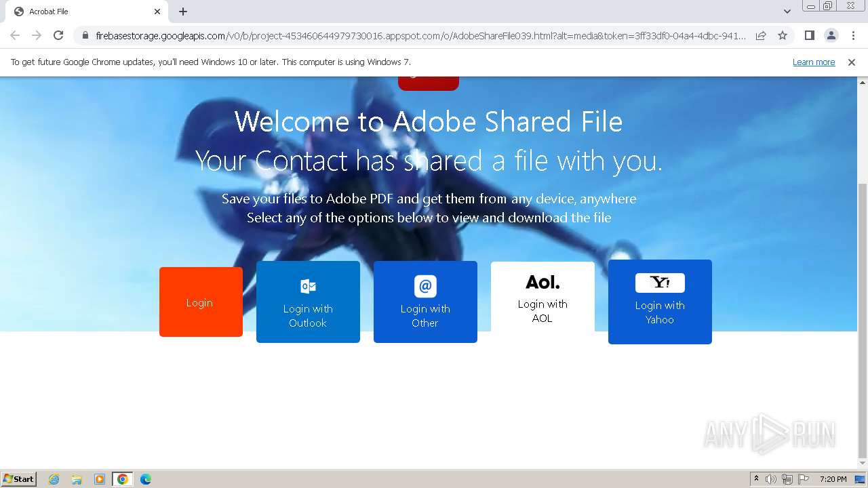Dismiss the Chrome update notification bar

tap(852, 62)
